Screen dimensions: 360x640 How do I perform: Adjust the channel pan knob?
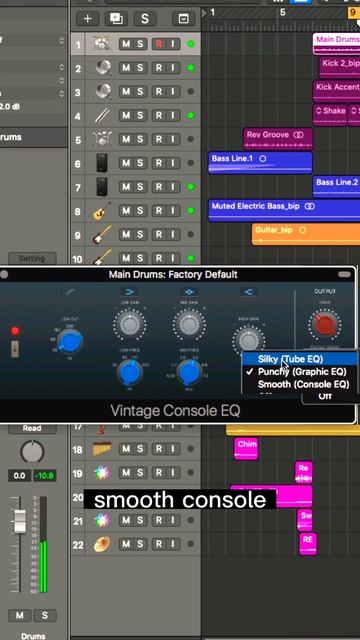[x=32, y=452]
